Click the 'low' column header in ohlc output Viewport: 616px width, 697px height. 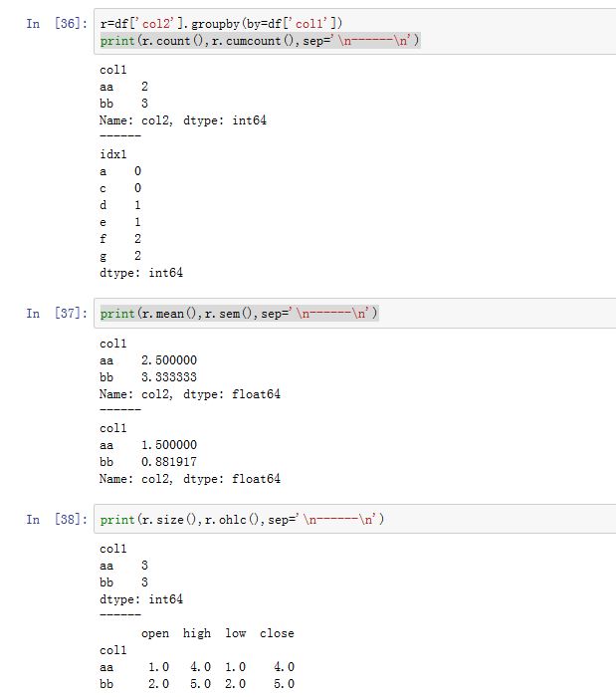[236, 633]
